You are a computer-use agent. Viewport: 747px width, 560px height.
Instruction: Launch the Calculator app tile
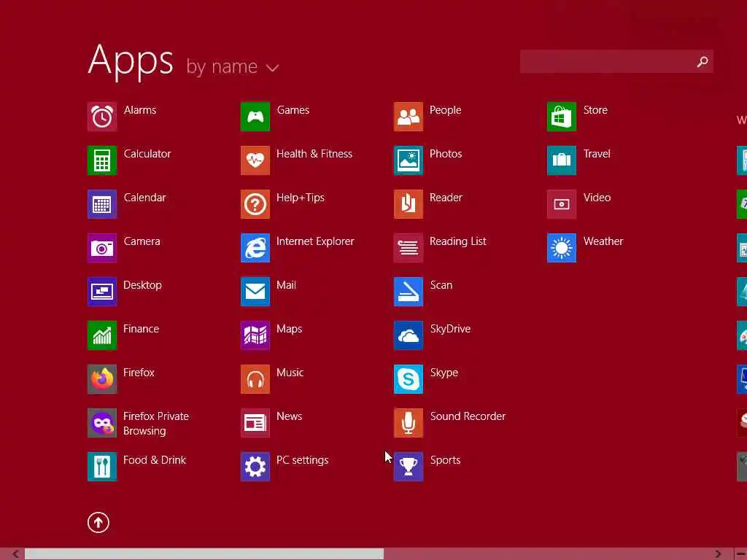click(102, 160)
